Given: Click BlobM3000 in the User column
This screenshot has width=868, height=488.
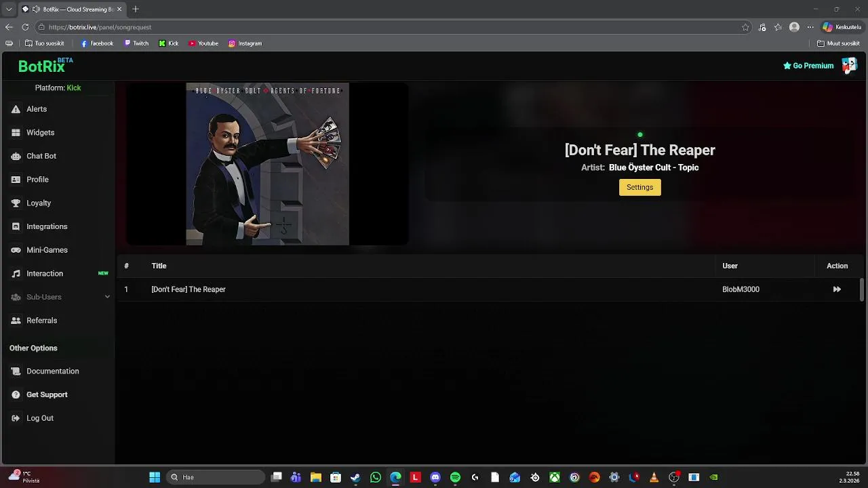Looking at the screenshot, I should [741, 289].
